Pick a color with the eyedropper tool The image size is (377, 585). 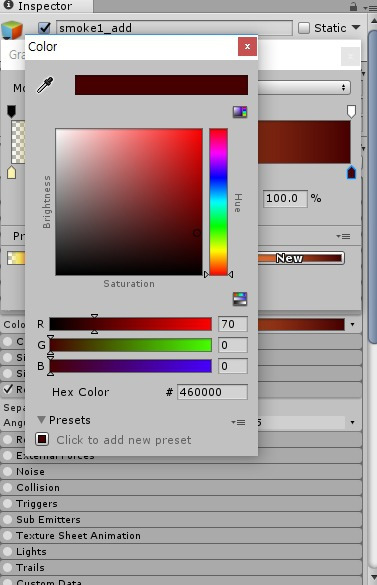click(45, 85)
